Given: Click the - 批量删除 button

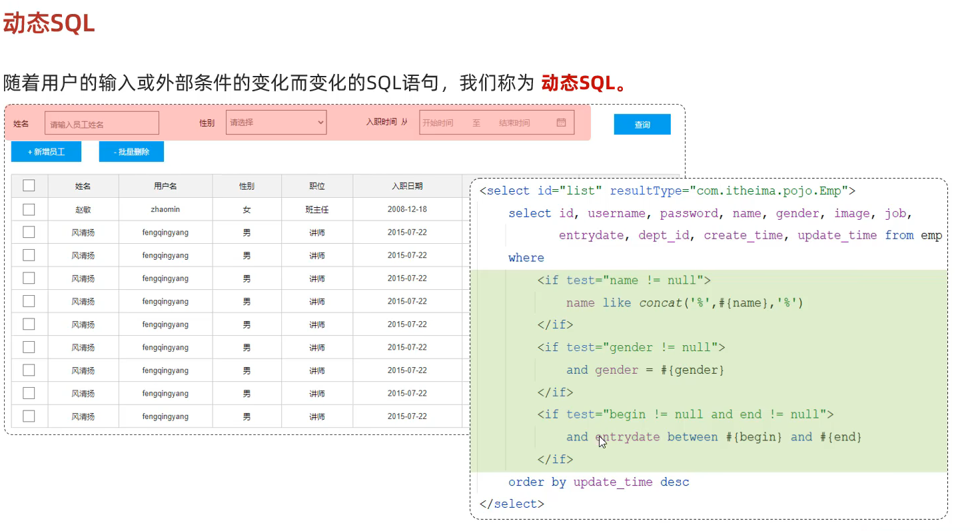Looking at the screenshot, I should point(131,152).
